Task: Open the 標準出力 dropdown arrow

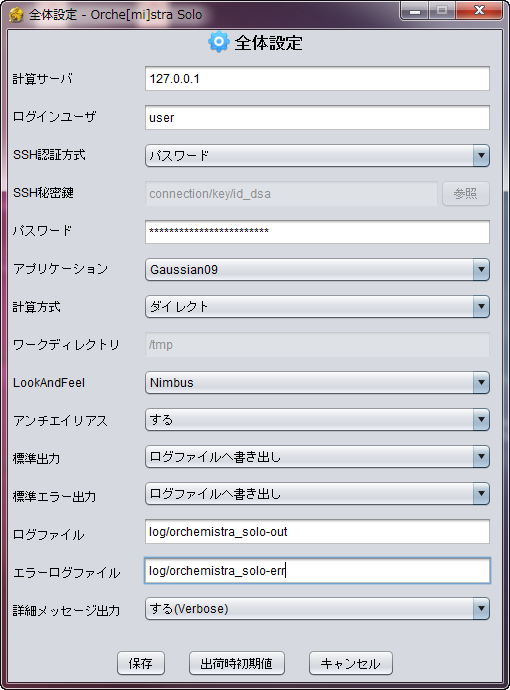Action: pos(481,457)
